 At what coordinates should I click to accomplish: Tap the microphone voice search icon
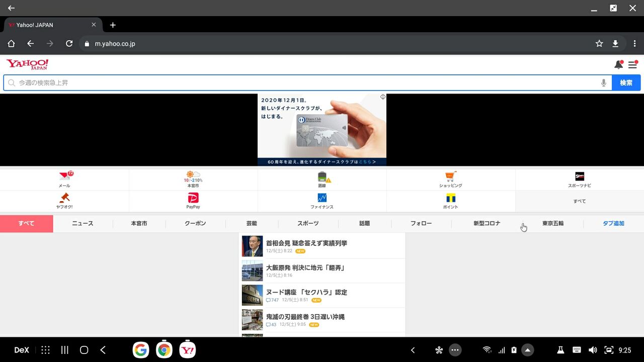click(x=604, y=83)
